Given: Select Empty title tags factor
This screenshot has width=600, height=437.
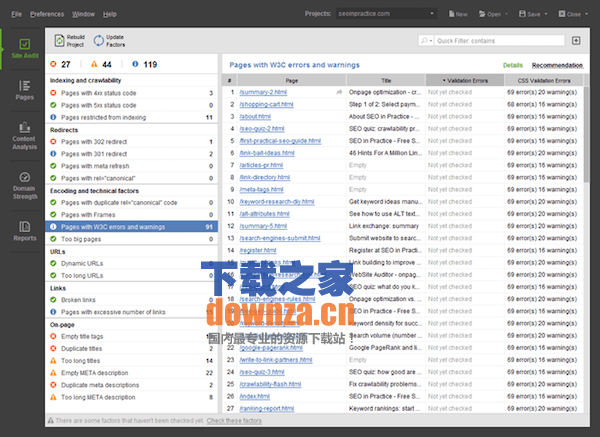Looking at the screenshot, I should pyautogui.click(x=131, y=336).
